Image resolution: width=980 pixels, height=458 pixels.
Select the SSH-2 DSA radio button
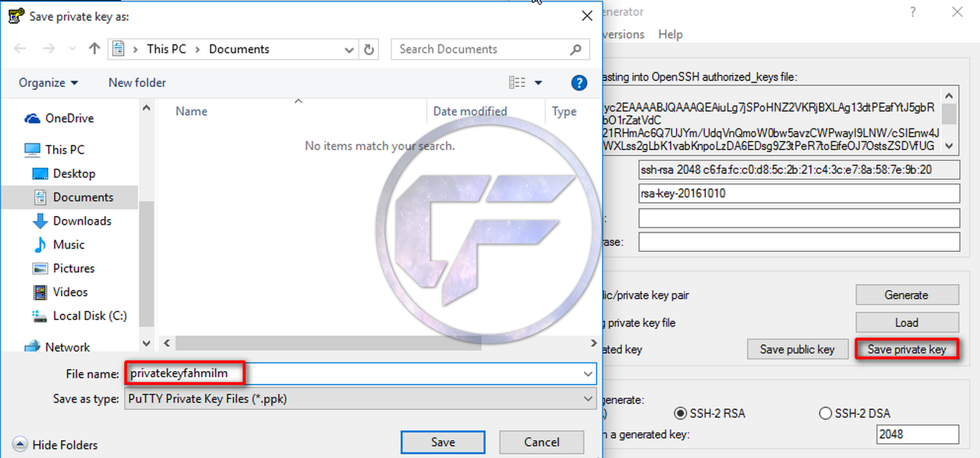coord(825,413)
